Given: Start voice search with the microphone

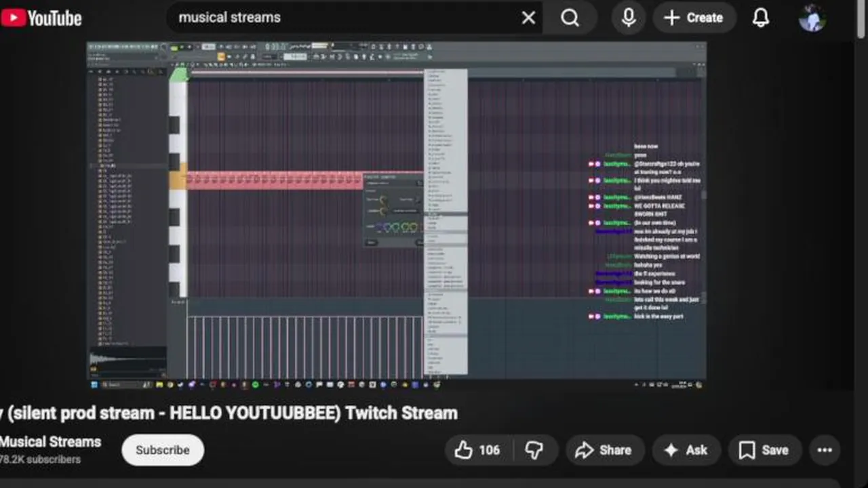Looking at the screenshot, I should click(x=629, y=18).
